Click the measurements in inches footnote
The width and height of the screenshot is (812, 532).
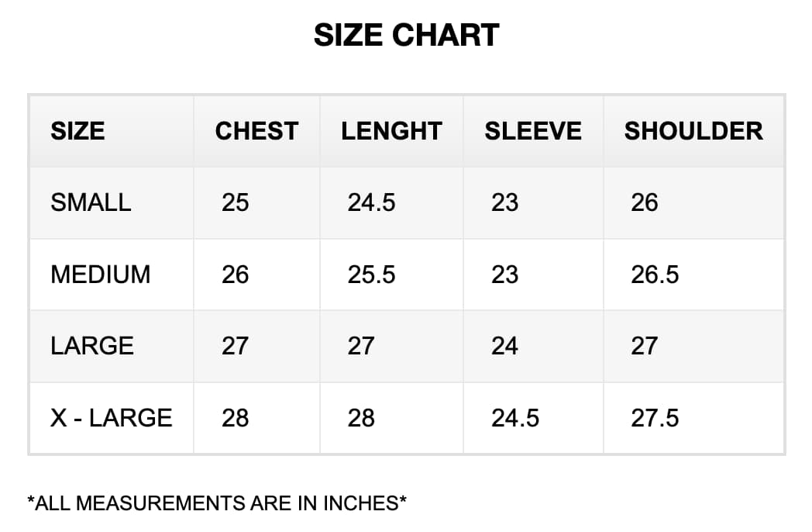[217, 503]
